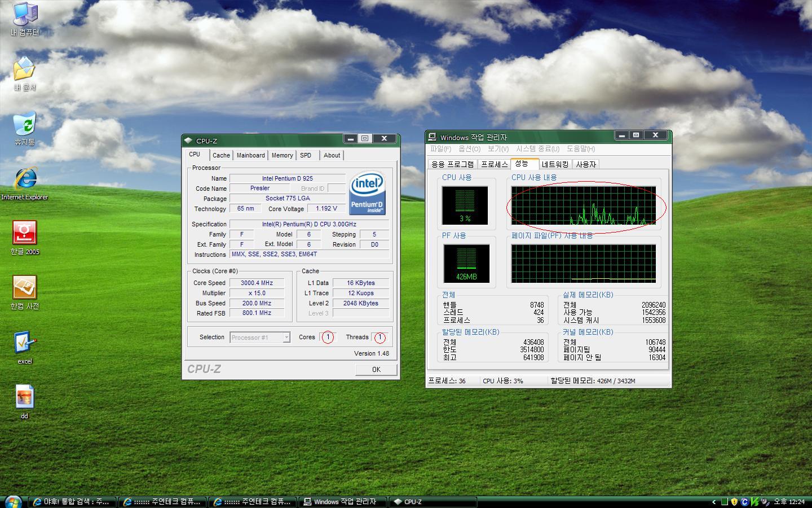This screenshot has width=812, height=508.
Task: Open the 시스템 종료(U) menu
Action: 537,149
